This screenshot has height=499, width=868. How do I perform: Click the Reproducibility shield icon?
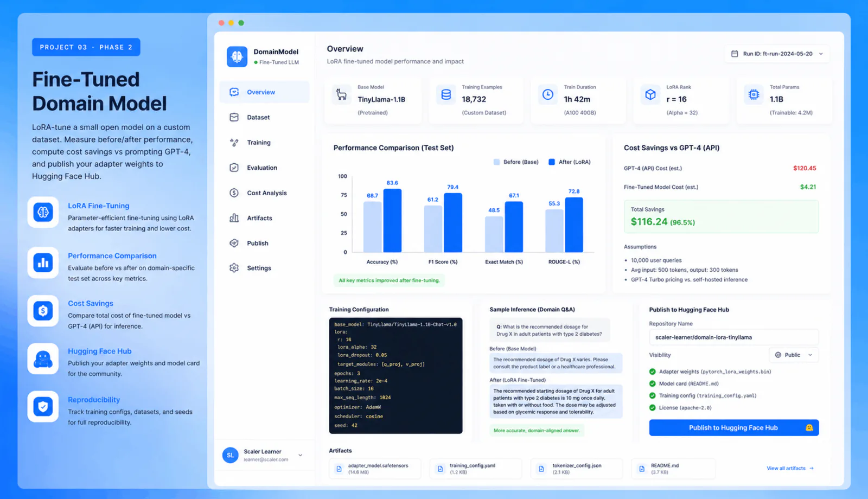pyautogui.click(x=43, y=406)
